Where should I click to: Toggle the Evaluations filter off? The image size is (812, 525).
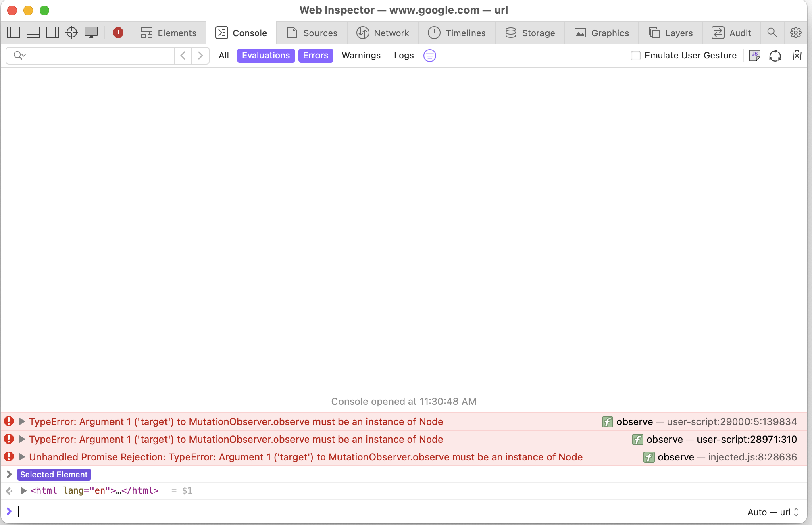(x=266, y=56)
